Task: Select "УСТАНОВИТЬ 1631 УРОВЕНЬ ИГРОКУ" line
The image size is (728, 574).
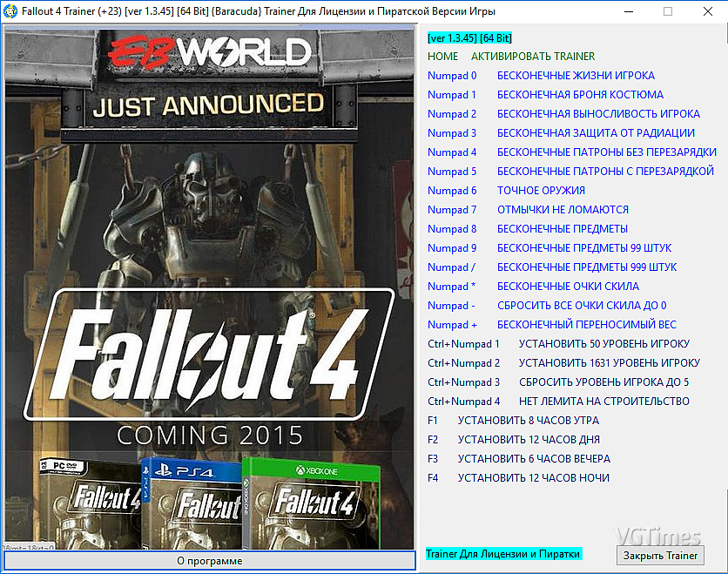Action: 563,363
